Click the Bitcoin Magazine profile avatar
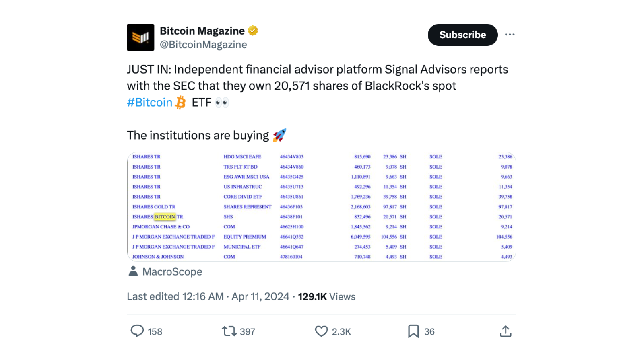 140,37
